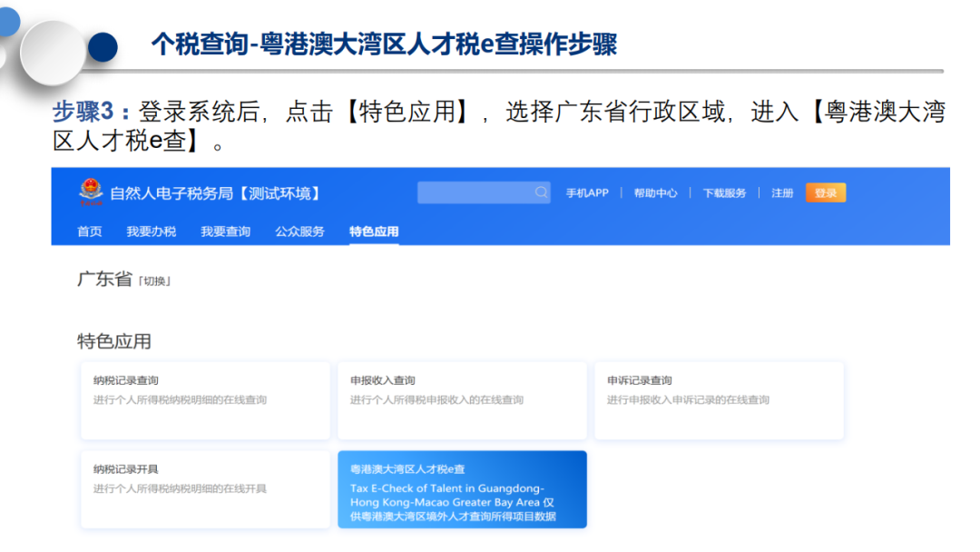980x552 pixels.
Task: Click 注册 register link
Action: pyautogui.click(x=782, y=193)
